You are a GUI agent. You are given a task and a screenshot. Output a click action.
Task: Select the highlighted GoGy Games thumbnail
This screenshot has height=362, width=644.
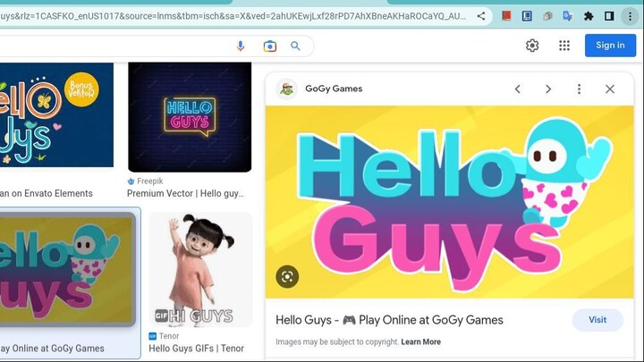67,270
